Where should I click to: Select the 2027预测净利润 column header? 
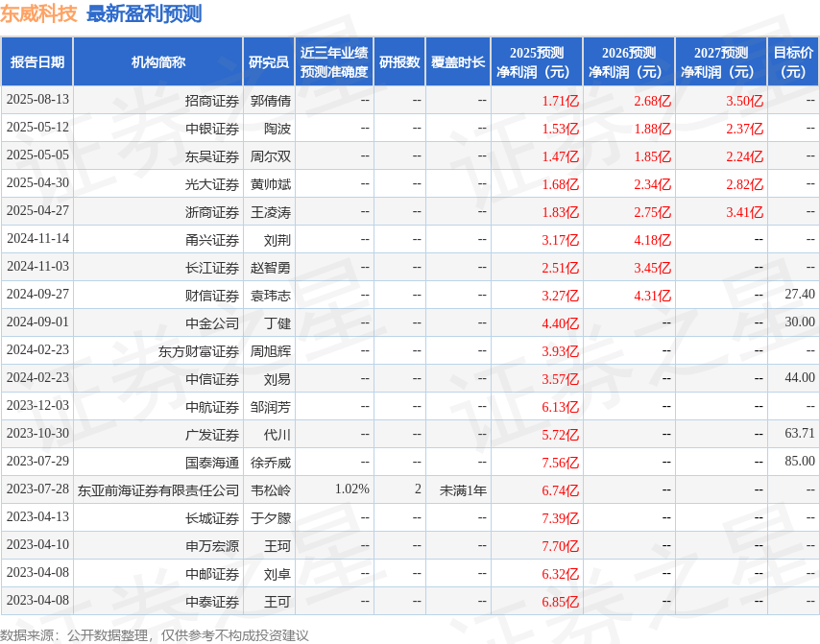(721, 61)
